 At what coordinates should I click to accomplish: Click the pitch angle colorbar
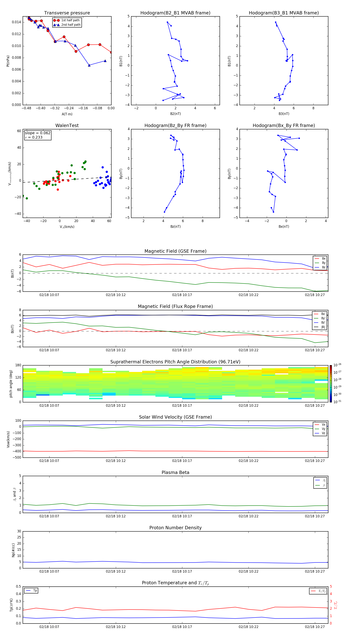331,384
